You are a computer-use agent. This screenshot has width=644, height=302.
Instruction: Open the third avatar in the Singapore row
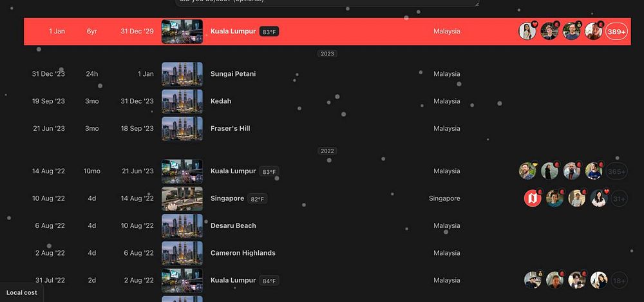point(577,198)
